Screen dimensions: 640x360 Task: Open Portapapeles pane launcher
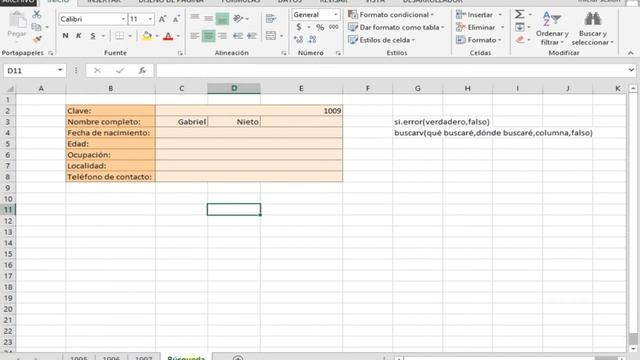[51, 53]
